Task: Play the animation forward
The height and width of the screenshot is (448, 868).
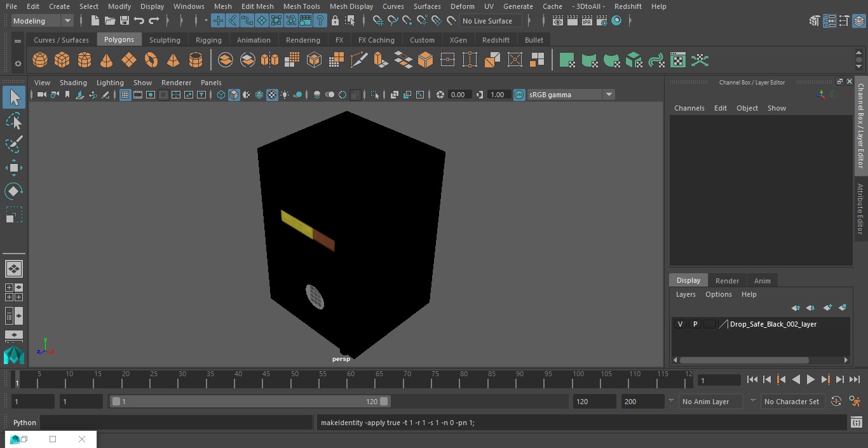Action: point(811,379)
